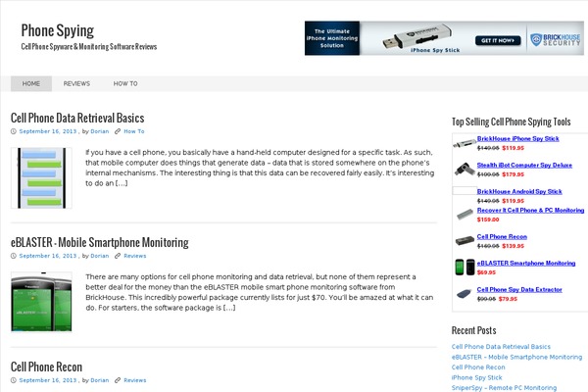
Task: Go to the HOME menu item
Action: 31,83
